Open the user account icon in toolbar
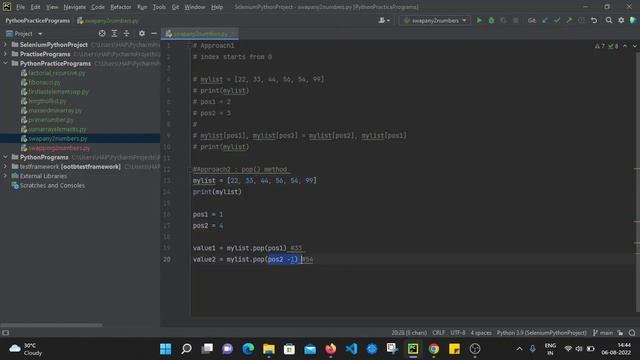640x360 pixels. [x=384, y=20]
